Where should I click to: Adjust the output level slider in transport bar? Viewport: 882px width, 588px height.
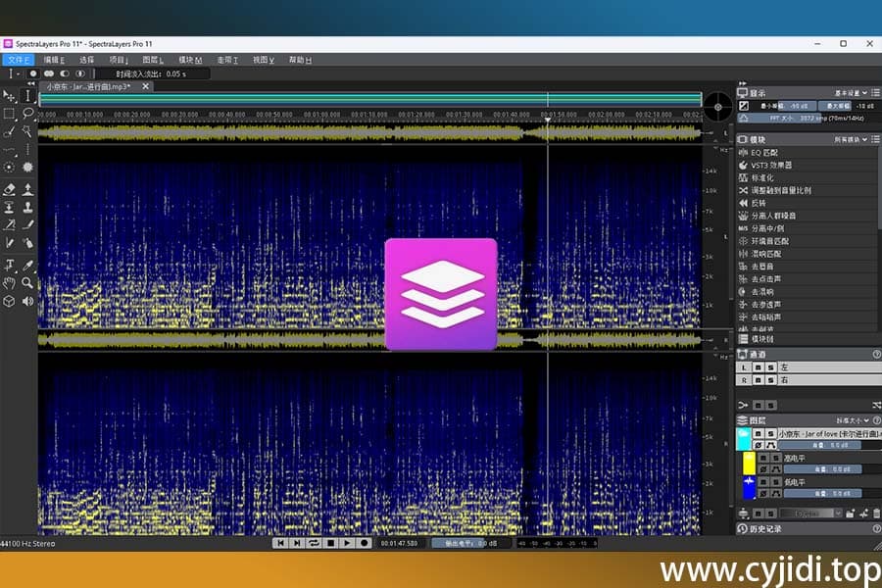471,543
